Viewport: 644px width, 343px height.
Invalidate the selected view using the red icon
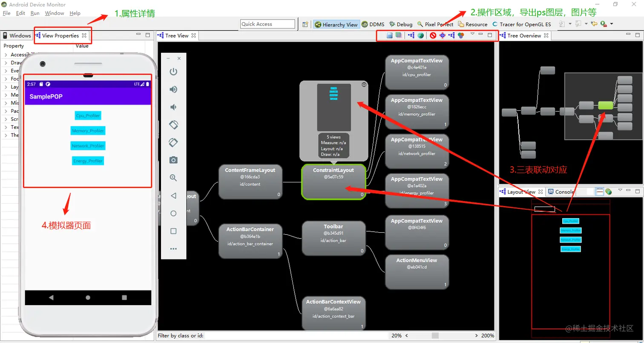[434, 35]
